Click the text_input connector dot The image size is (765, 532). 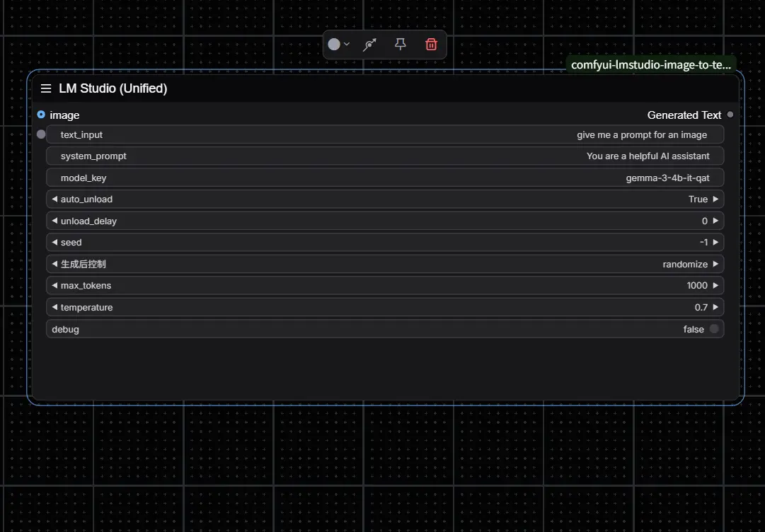[41, 134]
